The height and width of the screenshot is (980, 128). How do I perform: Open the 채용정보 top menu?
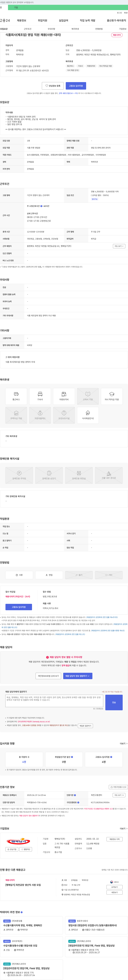tap(22, 20)
